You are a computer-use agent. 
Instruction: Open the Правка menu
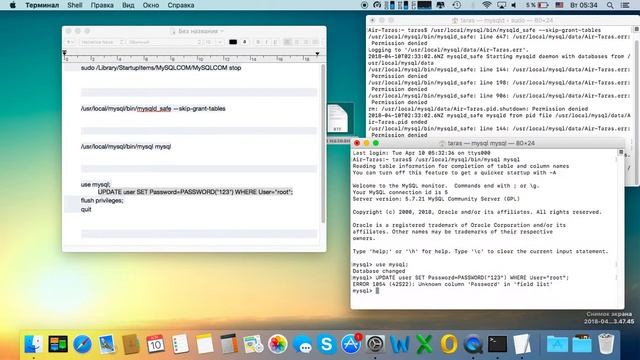(102, 5)
